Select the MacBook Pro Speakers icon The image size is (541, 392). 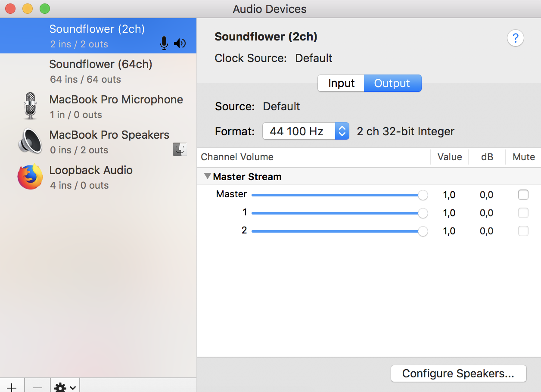pos(30,141)
